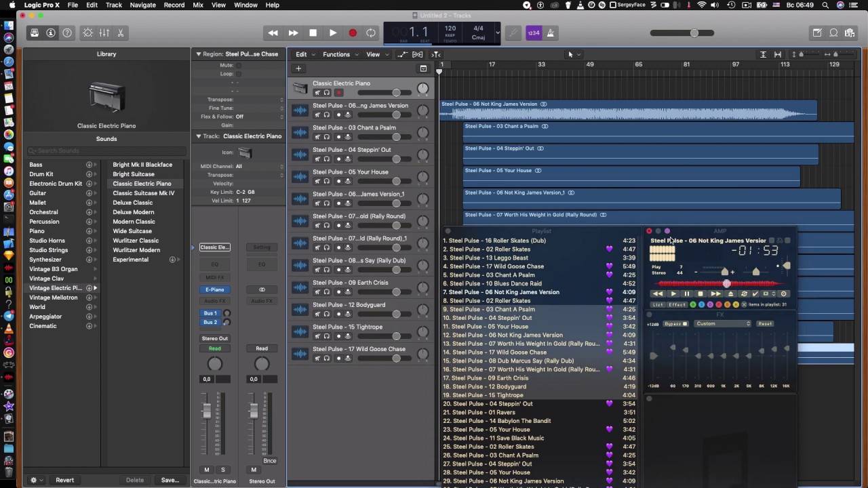Toggle Show Automation button in Tracks area
Image resolution: width=868 pixels, height=488 pixels.
(x=402, y=54)
